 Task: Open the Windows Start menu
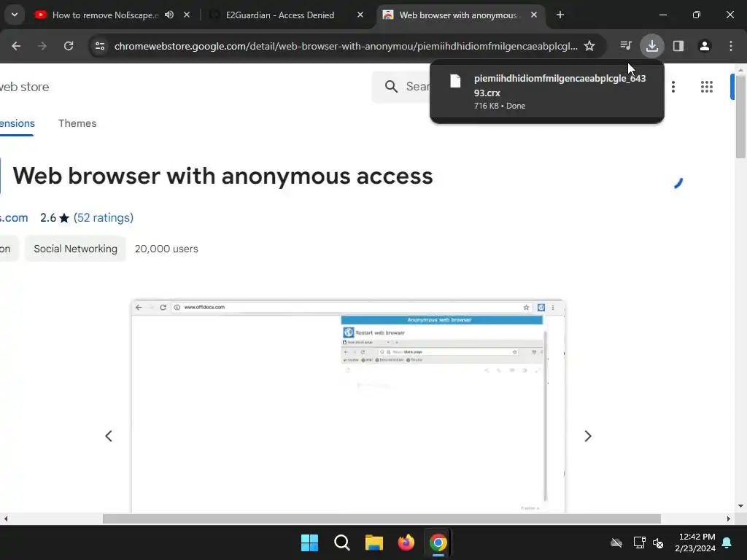[x=309, y=542]
